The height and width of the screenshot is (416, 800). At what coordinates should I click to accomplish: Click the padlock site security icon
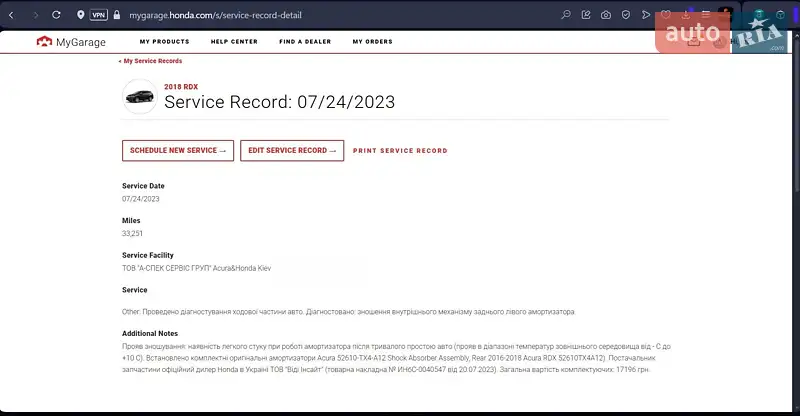coord(117,15)
